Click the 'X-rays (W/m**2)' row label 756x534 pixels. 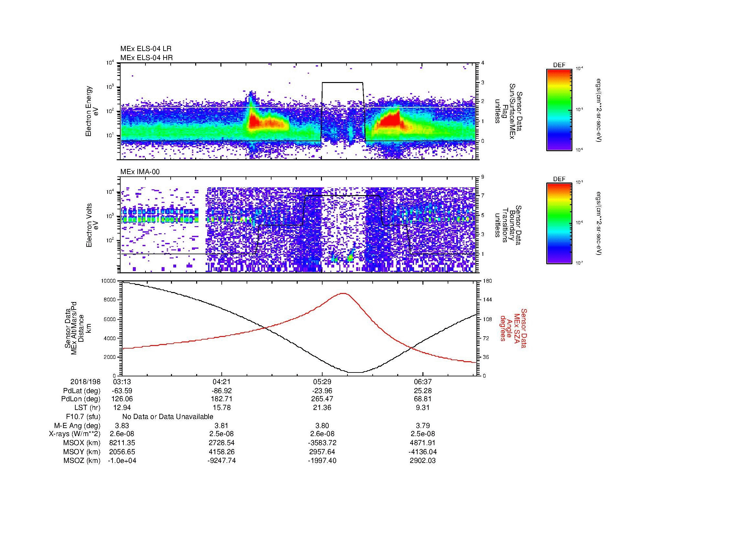click(x=74, y=434)
